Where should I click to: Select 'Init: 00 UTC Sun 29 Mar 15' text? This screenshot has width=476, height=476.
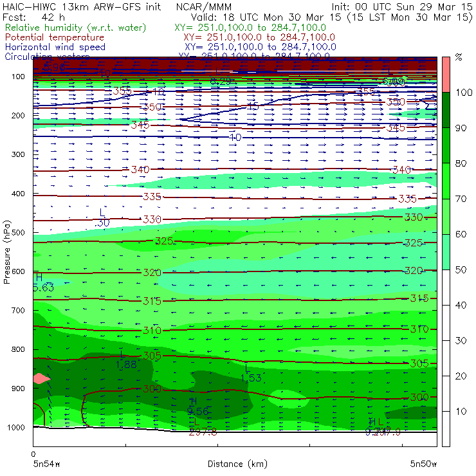click(401, 6)
